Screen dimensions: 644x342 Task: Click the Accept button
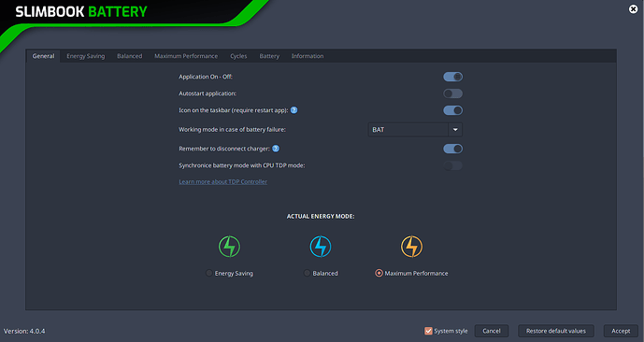[x=621, y=331]
